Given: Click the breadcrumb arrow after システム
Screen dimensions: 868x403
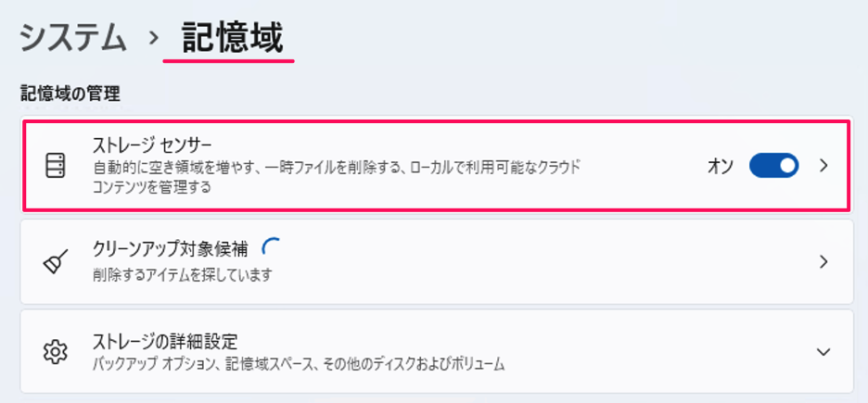Looking at the screenshot, I should pyautogui.click(x=153, y=39).
